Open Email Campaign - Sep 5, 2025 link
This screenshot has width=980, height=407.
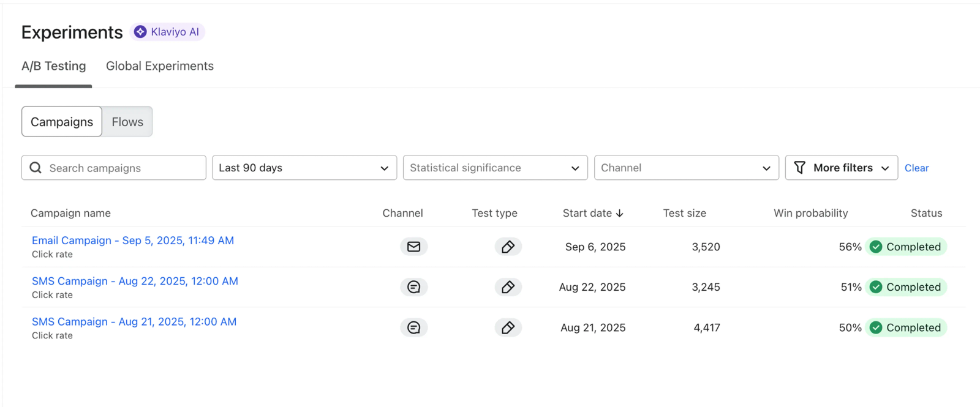133,241
